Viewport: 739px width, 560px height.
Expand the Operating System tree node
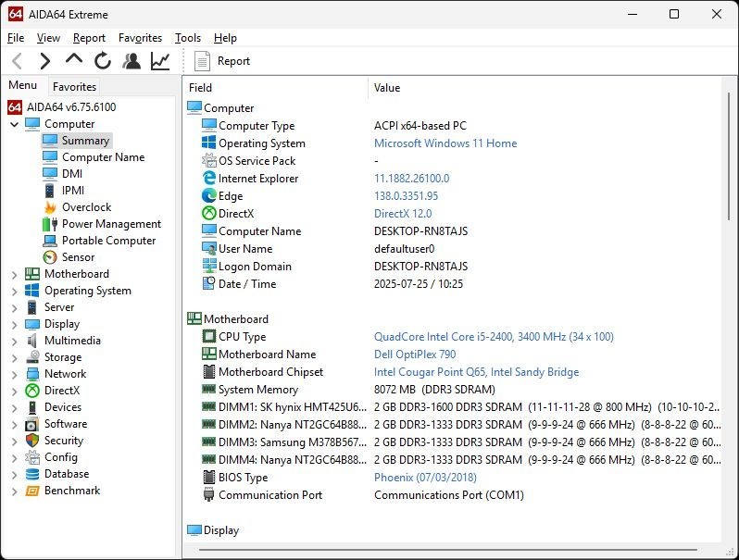click(x=15, y=292)
